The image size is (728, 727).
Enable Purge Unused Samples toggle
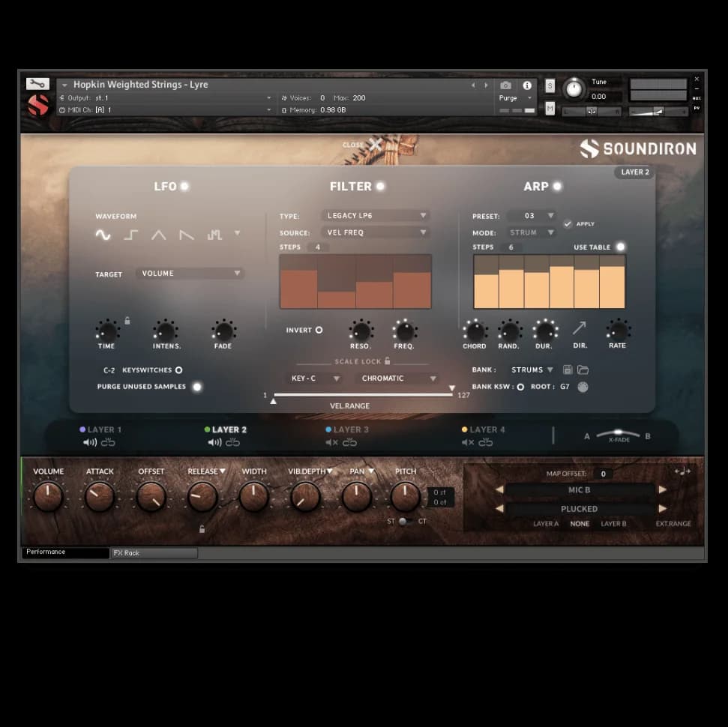point(196,387)
